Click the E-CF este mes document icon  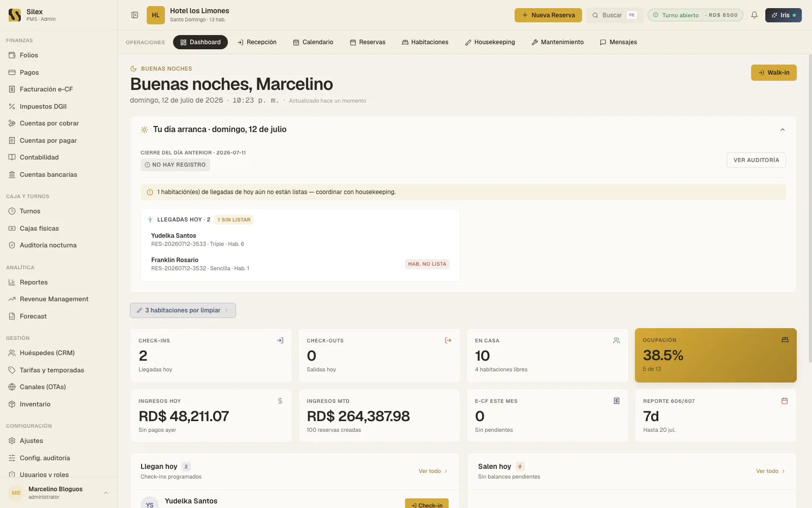[x=617, y=401]
